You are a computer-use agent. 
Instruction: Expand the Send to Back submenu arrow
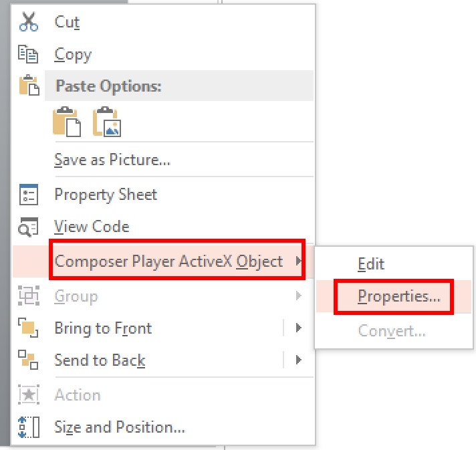tap(299, 360)
